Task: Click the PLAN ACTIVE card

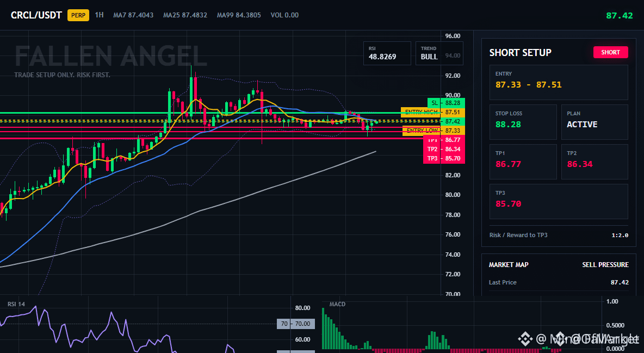Action: pos(595,122)
